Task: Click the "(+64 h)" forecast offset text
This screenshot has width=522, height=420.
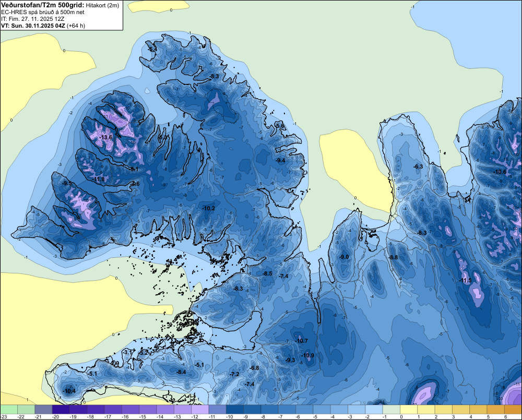Action: (76, 26)
